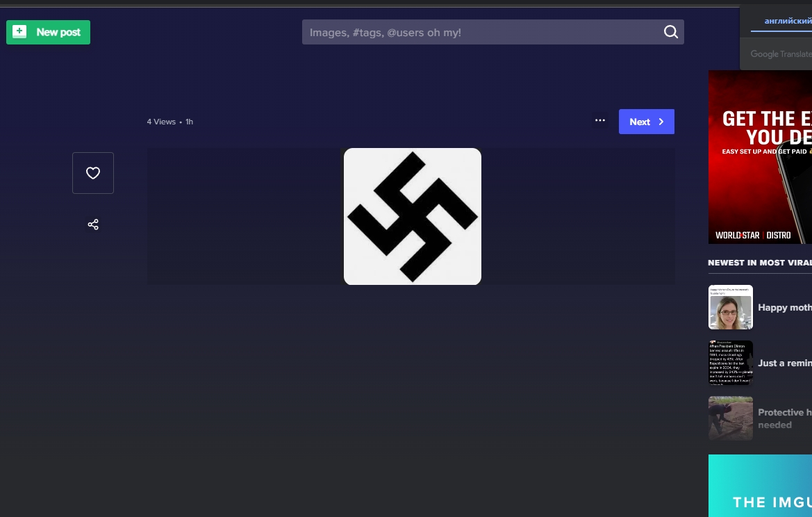This screenshot has height=517, width=812.
Task: Select the английский tab in translate panel
Action: tap(788, 21)
